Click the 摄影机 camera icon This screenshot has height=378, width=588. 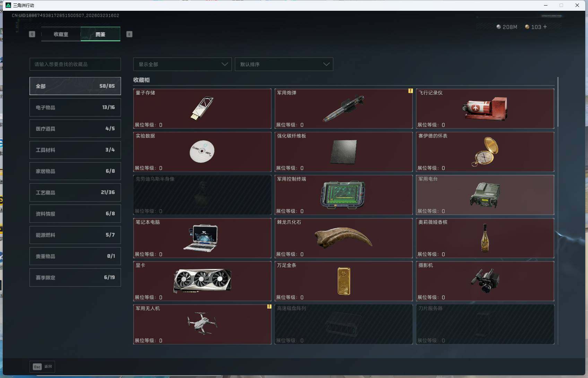pyautogui.click(x=485, y=281)
